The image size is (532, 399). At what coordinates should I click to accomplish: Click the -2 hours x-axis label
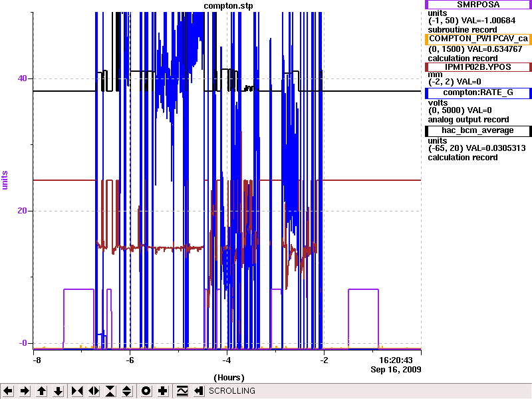(x=324, y=360)
